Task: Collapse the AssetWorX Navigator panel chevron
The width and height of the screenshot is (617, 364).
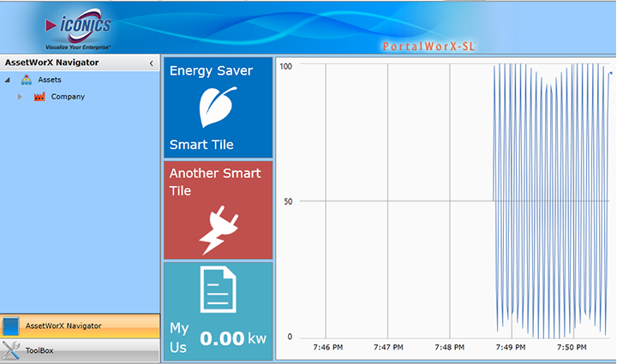Action: [151, 63]
